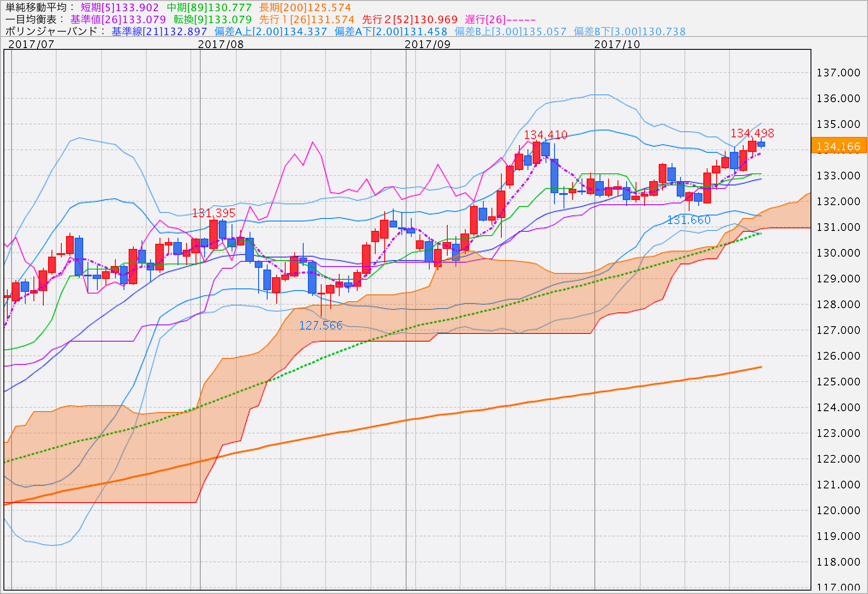Click the 転換[9]133.079 label
868x594 pixels.
click(212, 19)
